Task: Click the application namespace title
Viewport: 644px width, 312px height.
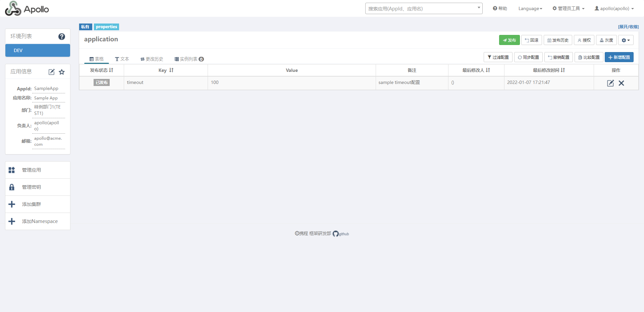Action: click(x=101, y=39)
